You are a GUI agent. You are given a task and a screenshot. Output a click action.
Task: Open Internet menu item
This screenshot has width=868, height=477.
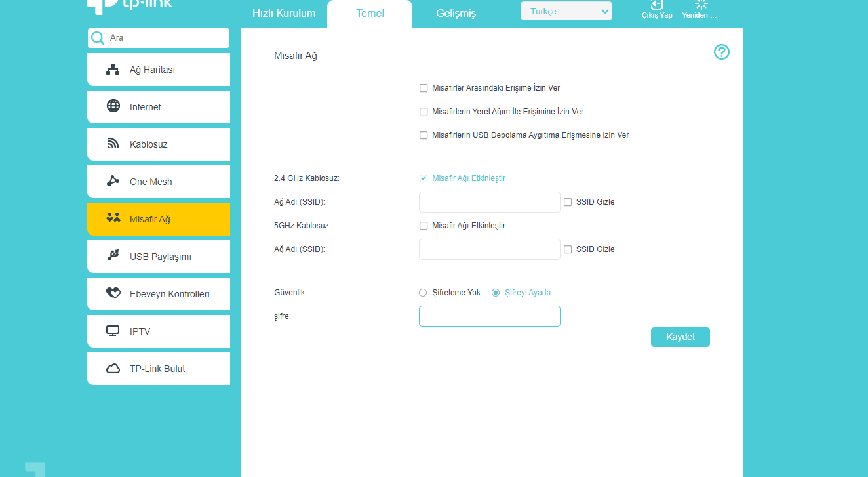tap(159, 107)
